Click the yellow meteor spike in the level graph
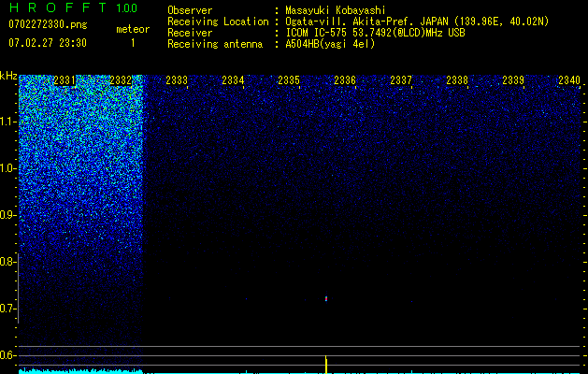Screen dimensions: 588x374 326,365
